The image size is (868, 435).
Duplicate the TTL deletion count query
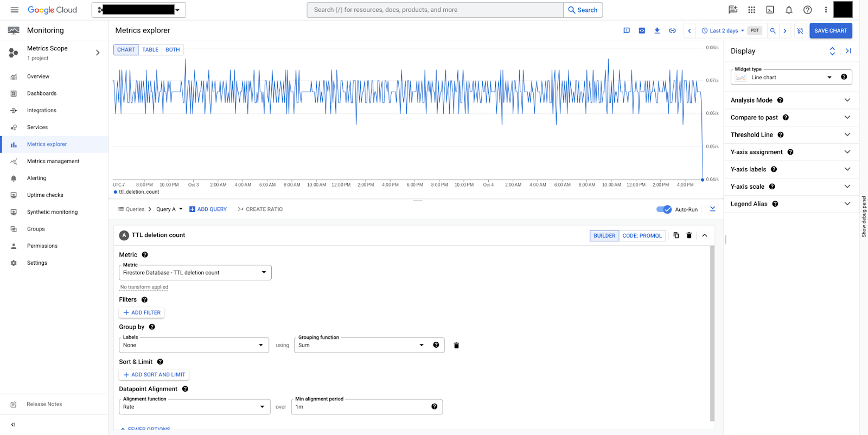click(676, 235)
